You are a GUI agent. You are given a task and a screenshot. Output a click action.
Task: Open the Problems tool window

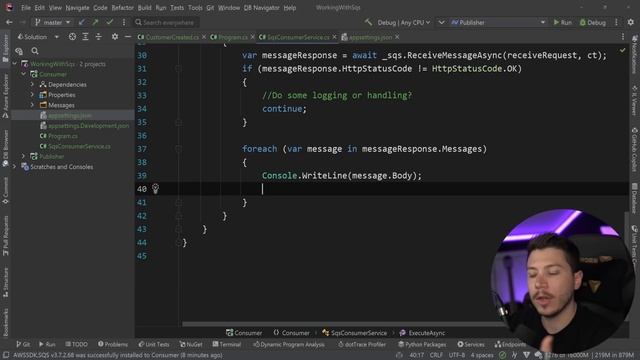113,344
